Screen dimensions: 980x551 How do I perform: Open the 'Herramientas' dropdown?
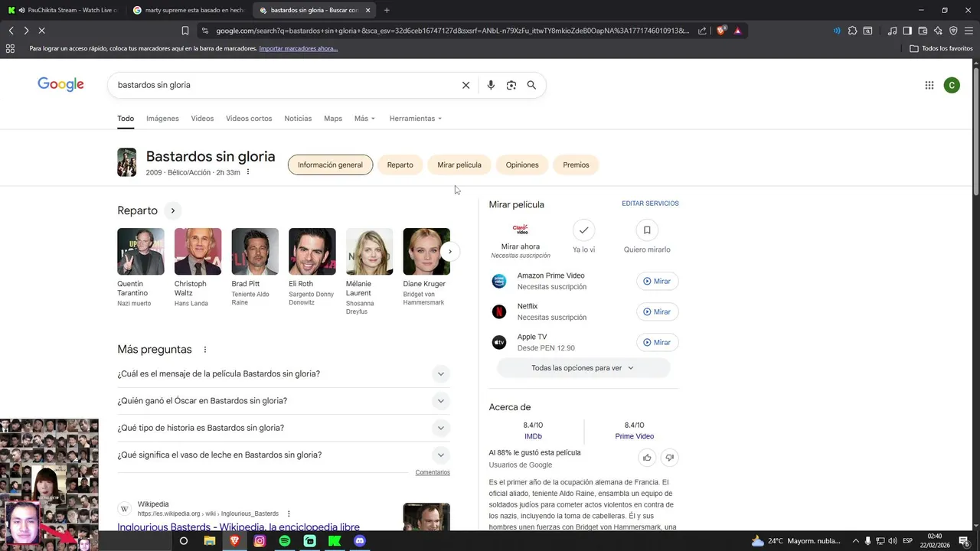tap(416, 119)
